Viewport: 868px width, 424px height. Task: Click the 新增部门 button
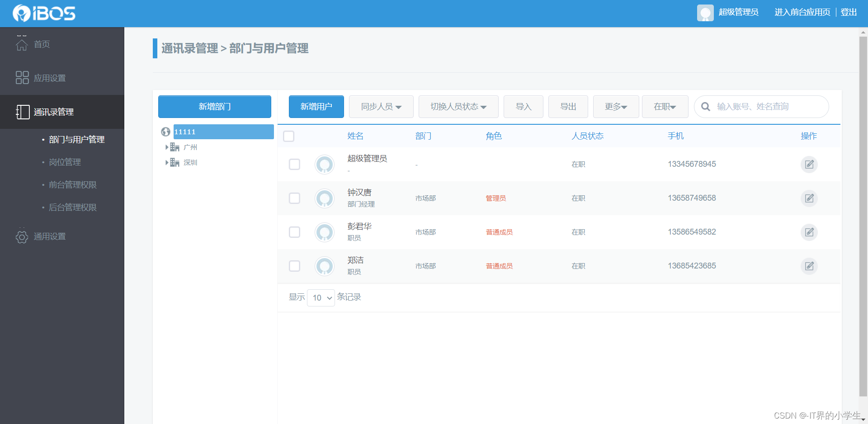tap(214, 106)
